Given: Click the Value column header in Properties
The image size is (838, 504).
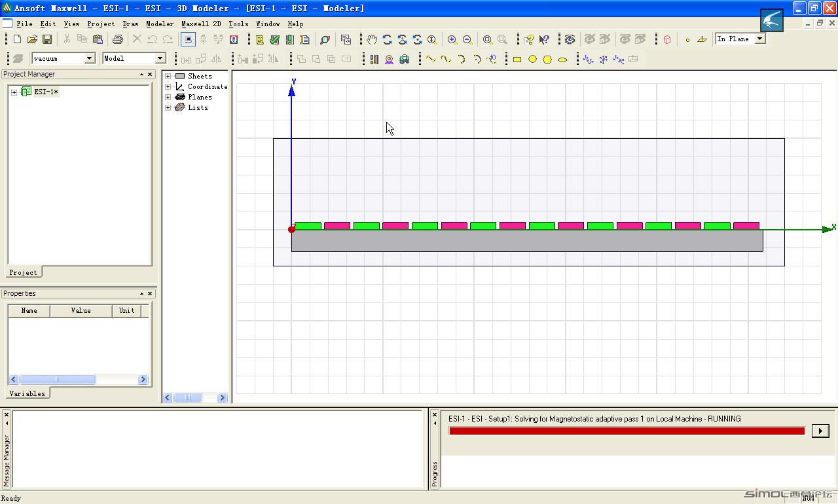Looking at the screenshot, I should coord(81,310).
